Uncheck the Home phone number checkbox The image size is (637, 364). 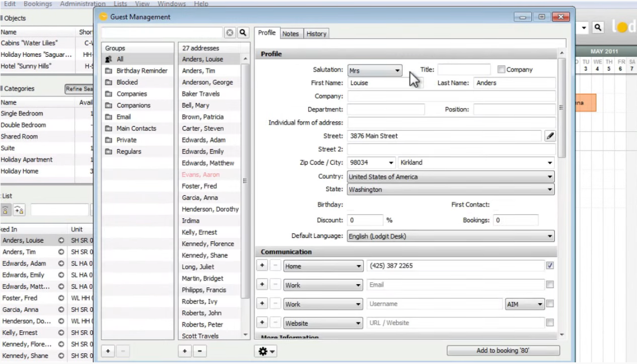tap(550, 266)
